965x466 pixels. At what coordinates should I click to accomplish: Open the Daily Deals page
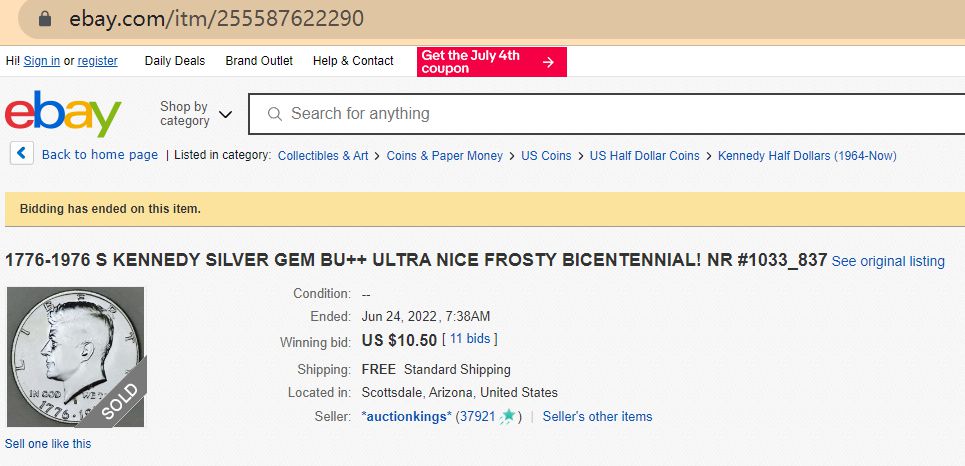click(174, 61)
